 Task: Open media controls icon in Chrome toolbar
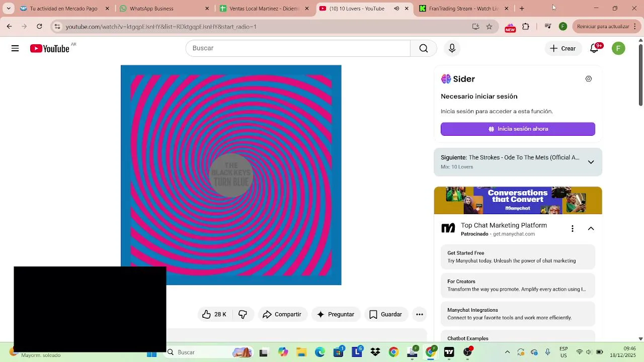548,27
